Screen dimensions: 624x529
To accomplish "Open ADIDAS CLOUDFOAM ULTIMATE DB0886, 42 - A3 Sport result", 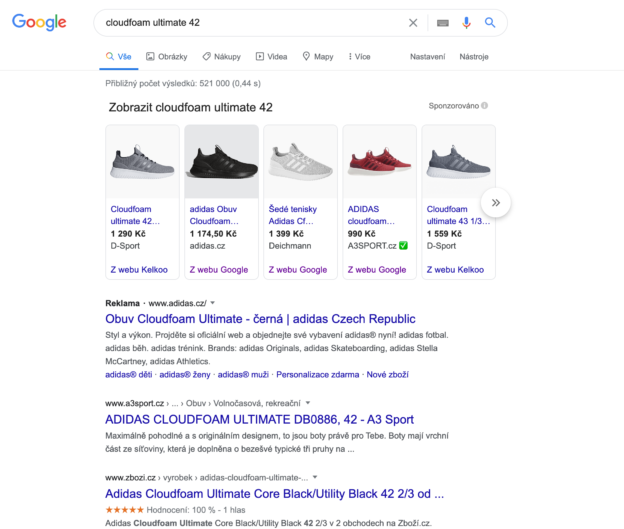I will coord(259,419).
